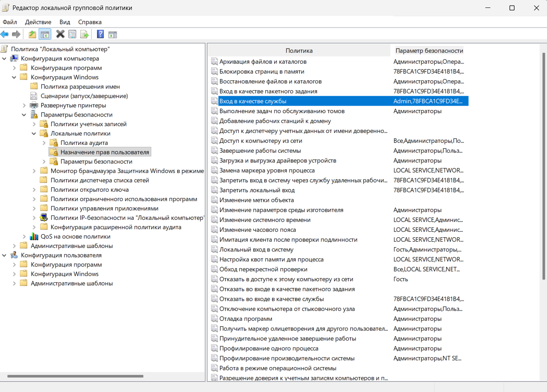Expand 'Политики учетных записей' node

(34, 124)
